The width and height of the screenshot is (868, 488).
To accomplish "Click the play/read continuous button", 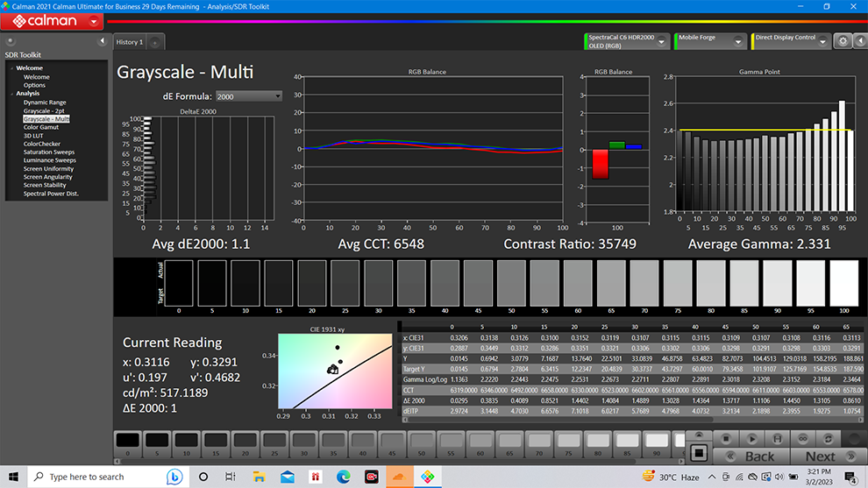I will 751,439.
